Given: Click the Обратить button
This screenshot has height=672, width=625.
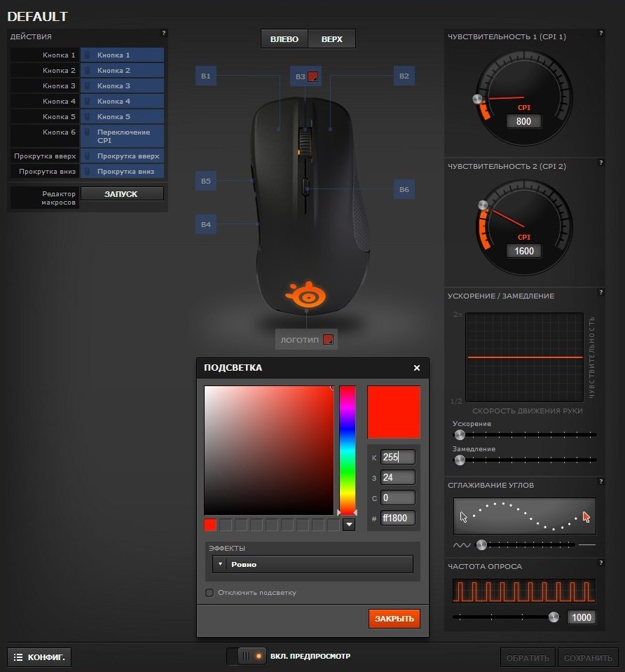Looking at the screenshot, I should (x=528, y=658).
